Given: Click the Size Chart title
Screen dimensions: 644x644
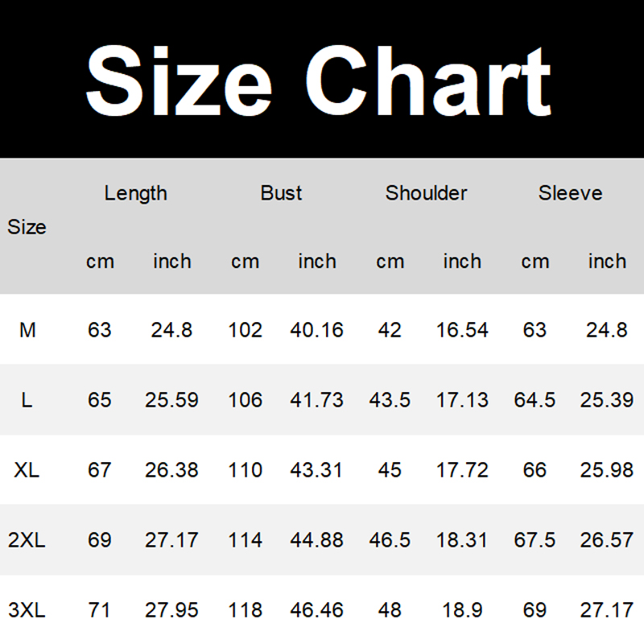Looking at the screenshot, I should click(x=319, y=80).
